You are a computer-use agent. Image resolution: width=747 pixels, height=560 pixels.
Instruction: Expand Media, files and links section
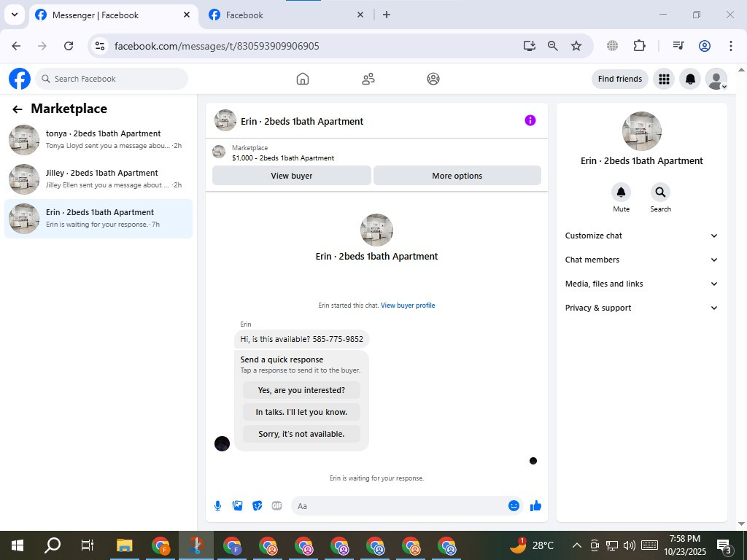point(641,284)
